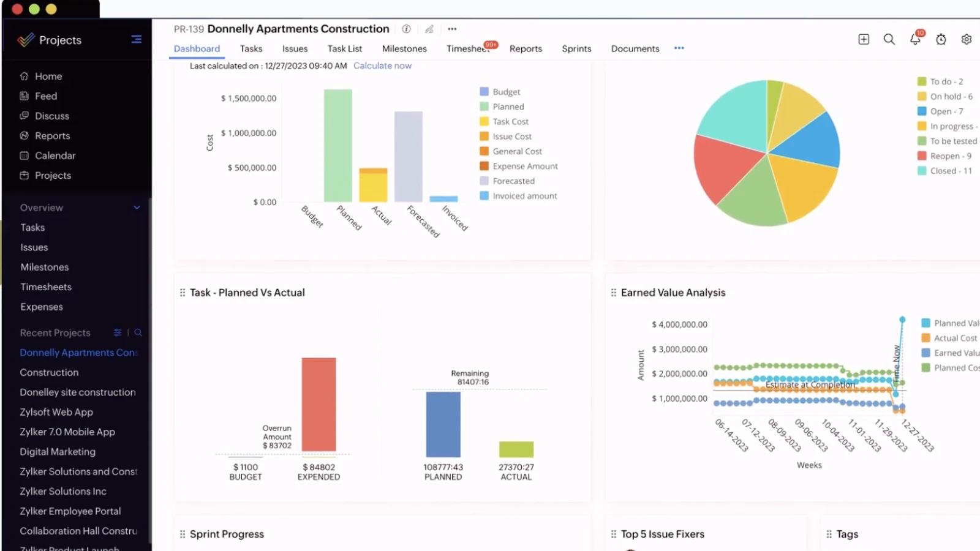The width and height of the screenshot is (980, 551).
Task: Collapse the sidebar with the hamburger icon
Action: coord(136,39)
